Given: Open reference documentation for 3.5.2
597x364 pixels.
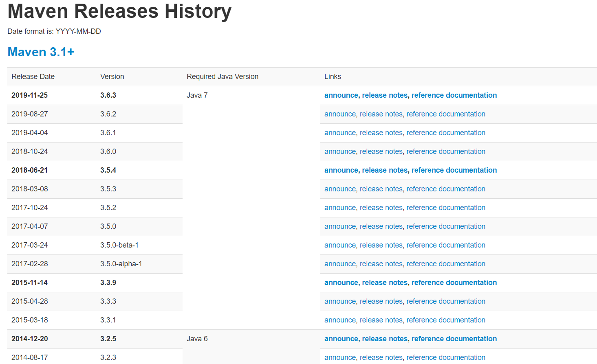Looking at the screenshot, I should point(446,208).
